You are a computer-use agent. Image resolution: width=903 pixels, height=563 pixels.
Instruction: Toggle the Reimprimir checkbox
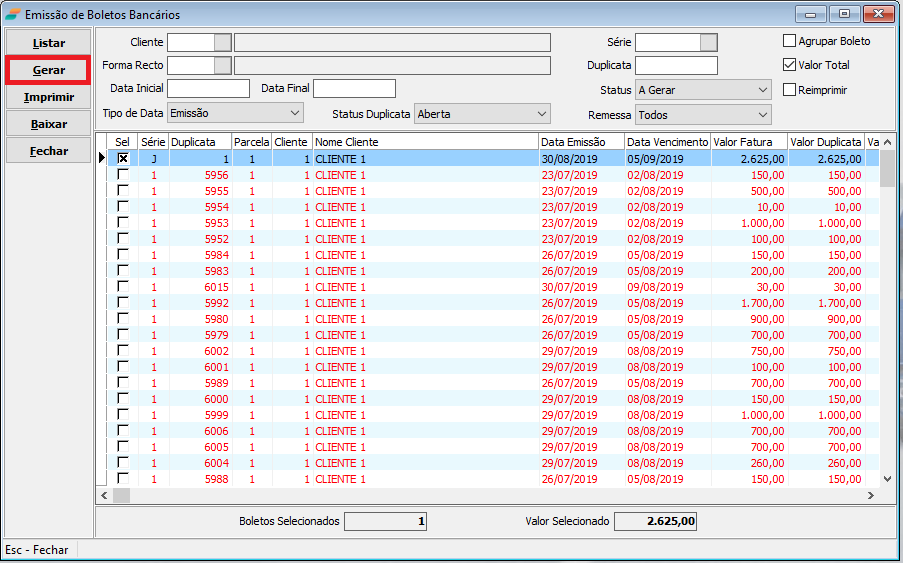(x=789, y=90)
